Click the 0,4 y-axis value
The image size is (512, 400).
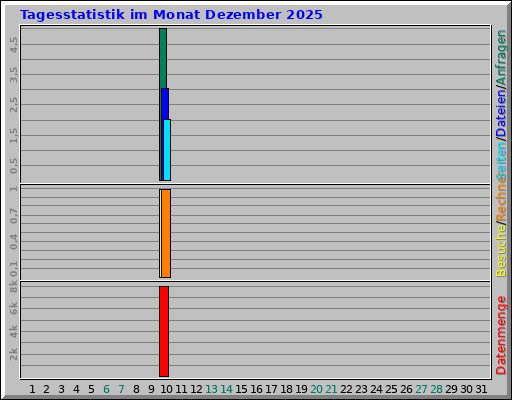(x=14, y=242)
